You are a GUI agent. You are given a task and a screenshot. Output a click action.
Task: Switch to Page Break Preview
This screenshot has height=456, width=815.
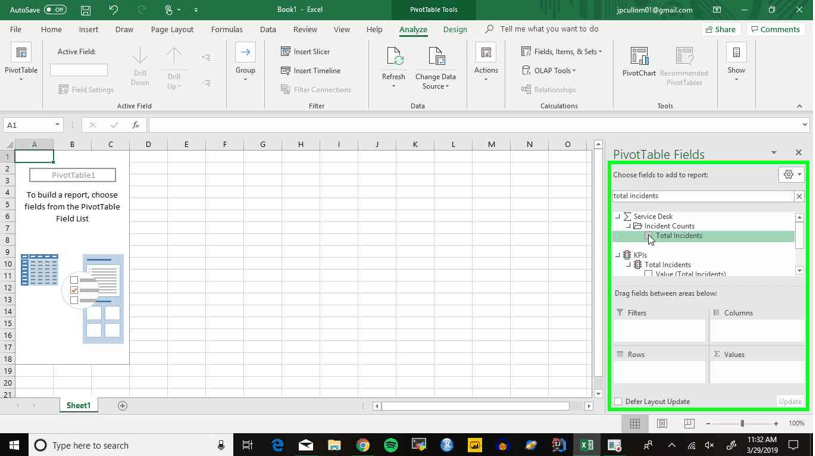[689, 424]
